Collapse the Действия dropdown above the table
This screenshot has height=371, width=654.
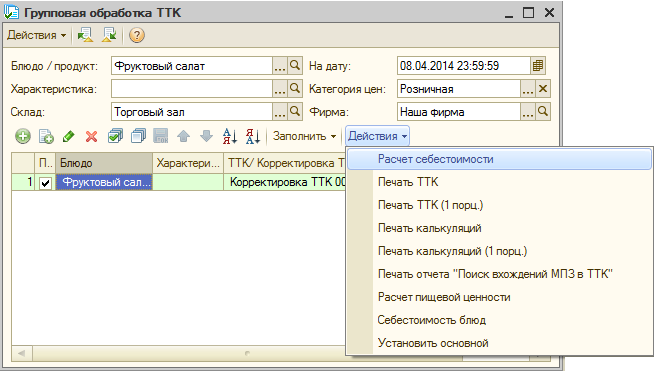point(377,136)
